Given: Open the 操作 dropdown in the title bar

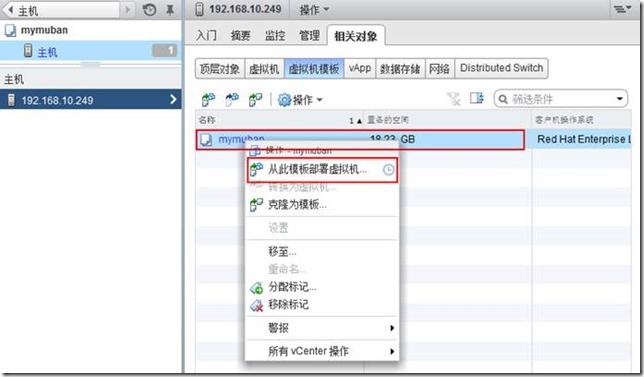Looking at the screenshot, I should point(314,9).
